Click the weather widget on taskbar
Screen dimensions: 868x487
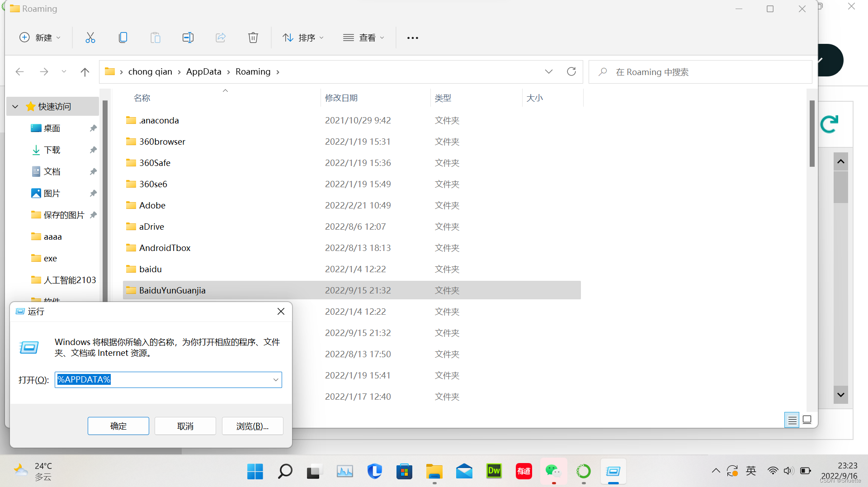[x=33, y=471]
